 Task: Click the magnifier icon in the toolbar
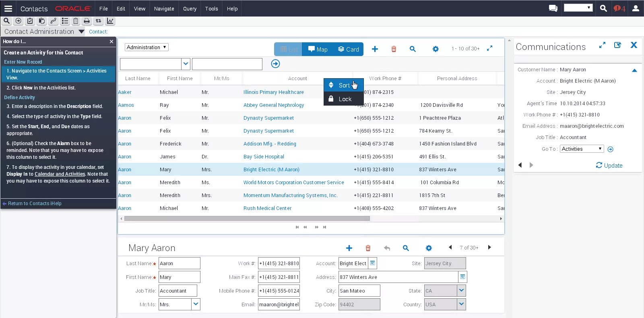(6, 21)
